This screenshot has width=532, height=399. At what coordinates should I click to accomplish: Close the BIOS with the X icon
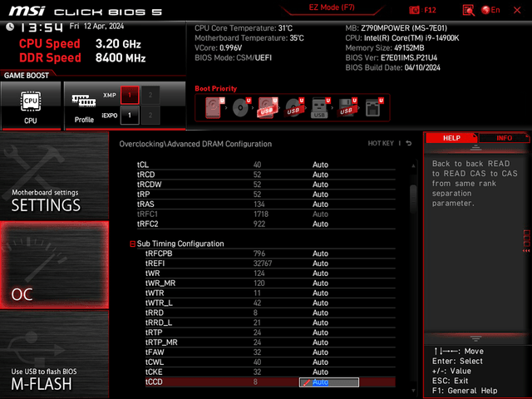coord(517,10)
